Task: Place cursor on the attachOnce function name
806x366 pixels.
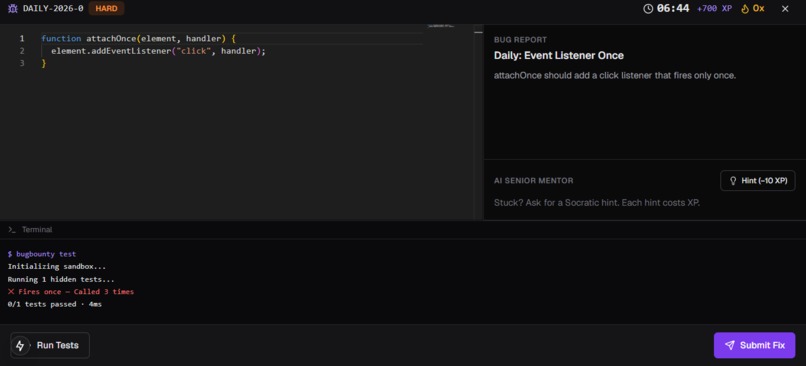Action: click(x=111, y=39)
